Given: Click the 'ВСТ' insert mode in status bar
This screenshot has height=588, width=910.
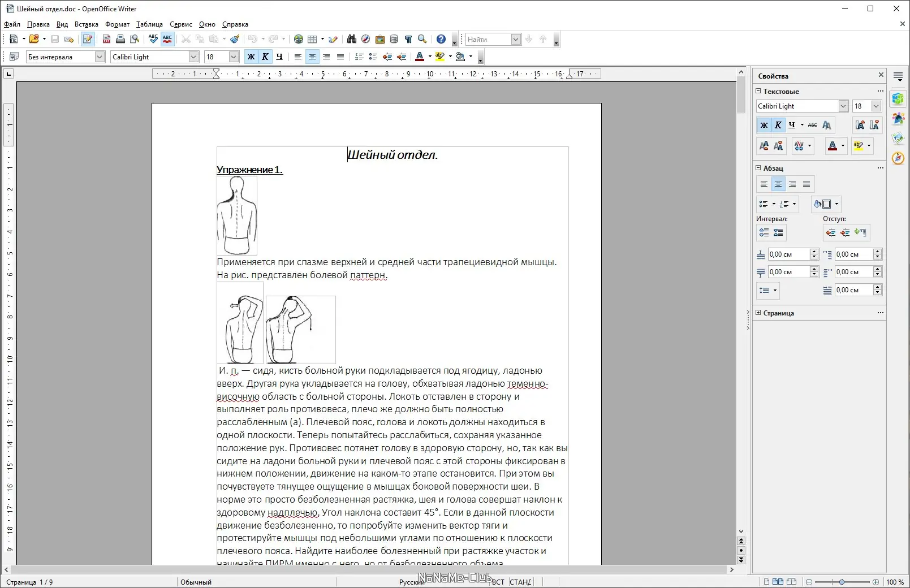Looking at the screenshot, I should 498,582.
